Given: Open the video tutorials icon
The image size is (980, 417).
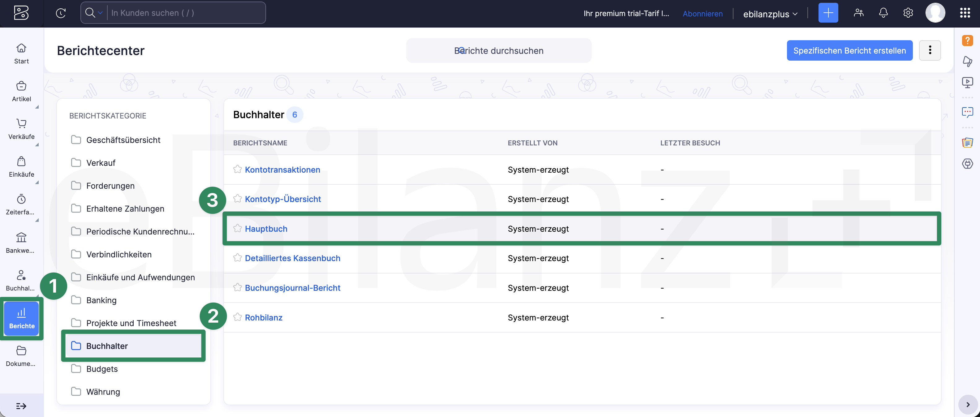Looking at the screenshot, I should [967, 82].
